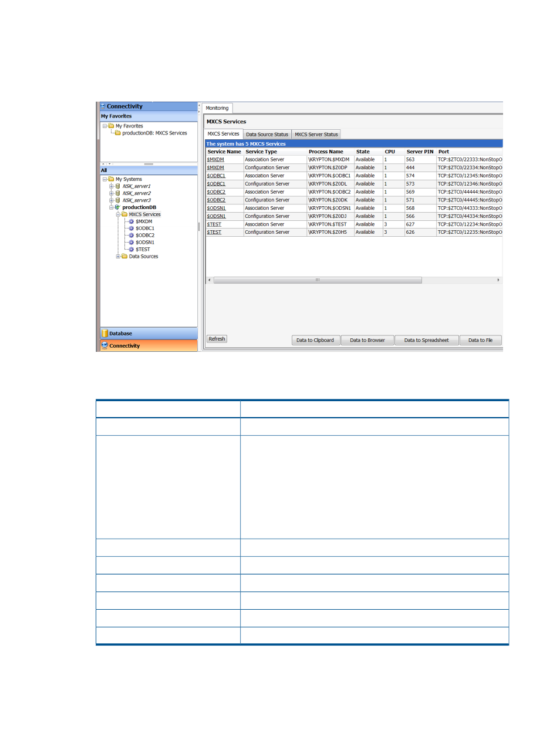Click the Connectivity header icon in the title bar
This screenshot has width=560, height=746.
point(103,106)
